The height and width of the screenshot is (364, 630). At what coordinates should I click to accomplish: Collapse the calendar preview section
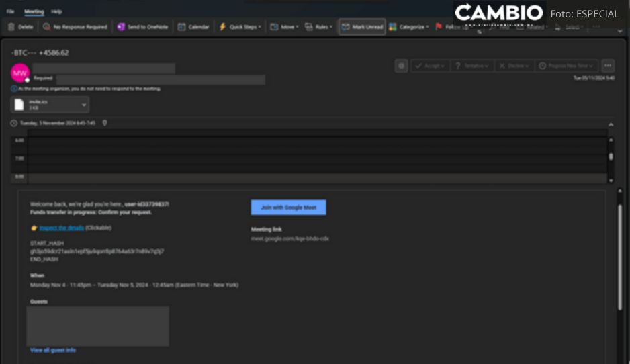pos(611,124)
